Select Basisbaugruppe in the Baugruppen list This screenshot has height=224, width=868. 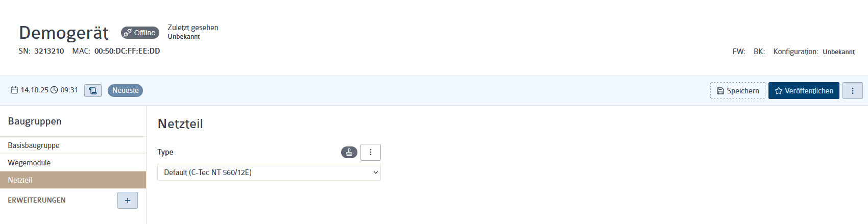point(73,145)
